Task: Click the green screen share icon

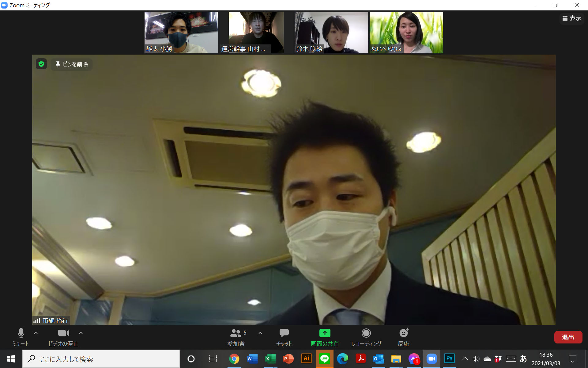Action: (x=325, y=333)
